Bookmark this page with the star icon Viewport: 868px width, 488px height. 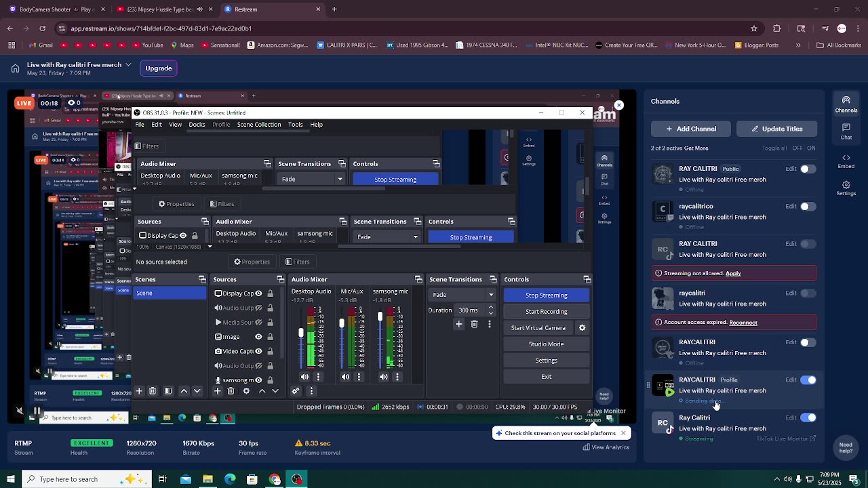754,28
